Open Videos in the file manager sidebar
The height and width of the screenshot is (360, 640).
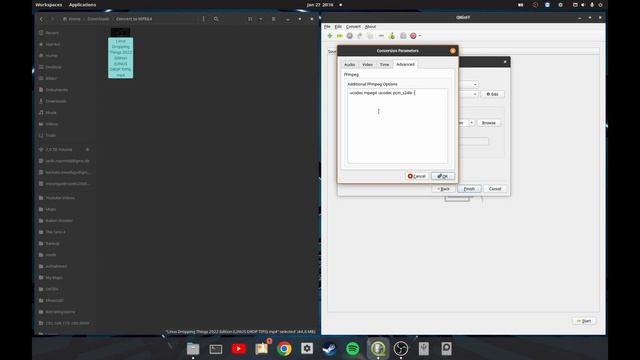51,124
